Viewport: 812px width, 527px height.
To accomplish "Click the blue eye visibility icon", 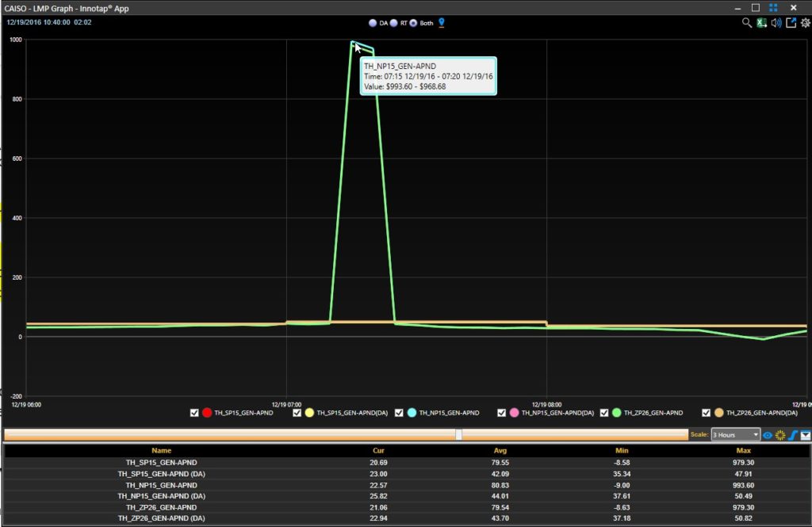I will pos(768,435).
